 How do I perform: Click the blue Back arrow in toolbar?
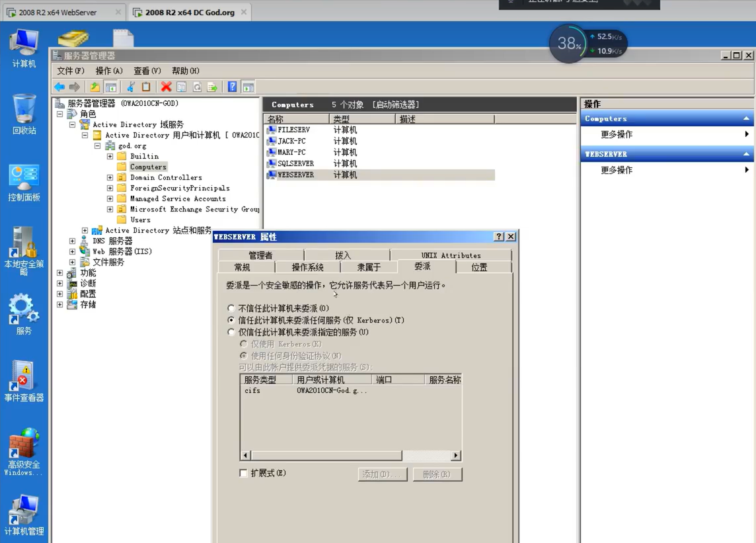click(59, 87)
